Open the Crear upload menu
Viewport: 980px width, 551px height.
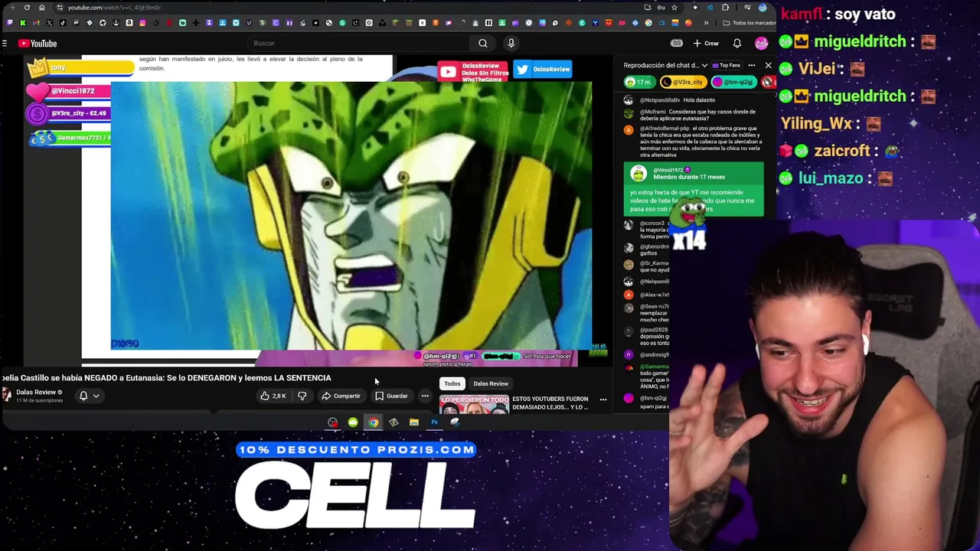pyautogui.click(x=706, y=44)
